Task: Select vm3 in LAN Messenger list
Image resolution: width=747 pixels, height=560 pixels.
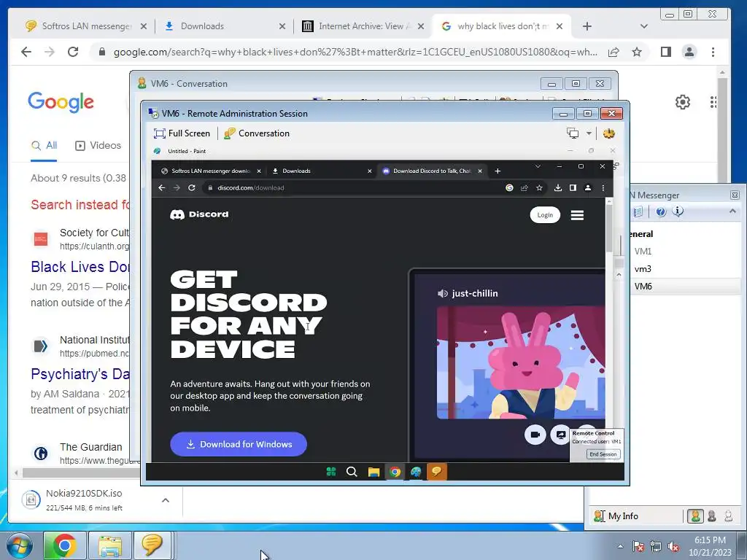Action: coord(643,269)
